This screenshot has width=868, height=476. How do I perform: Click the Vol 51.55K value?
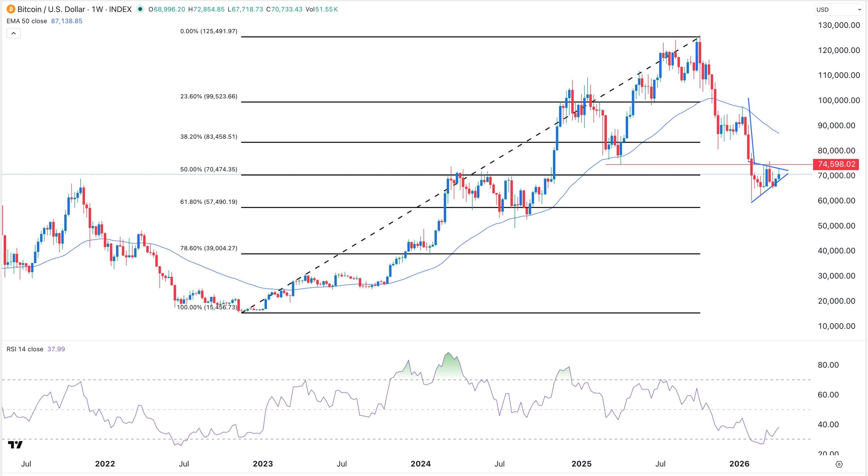321,9
